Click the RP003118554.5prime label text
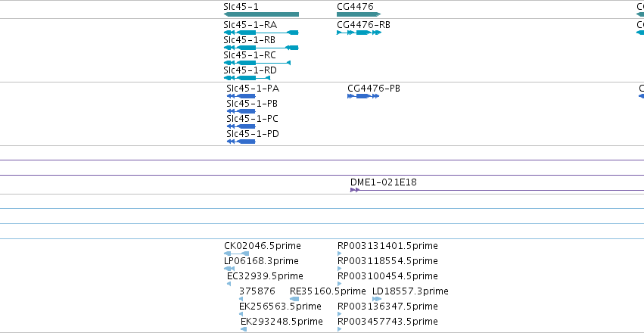The height and width of the screenshot is (333, 644). pyautogui.click(x=387, y=261)
